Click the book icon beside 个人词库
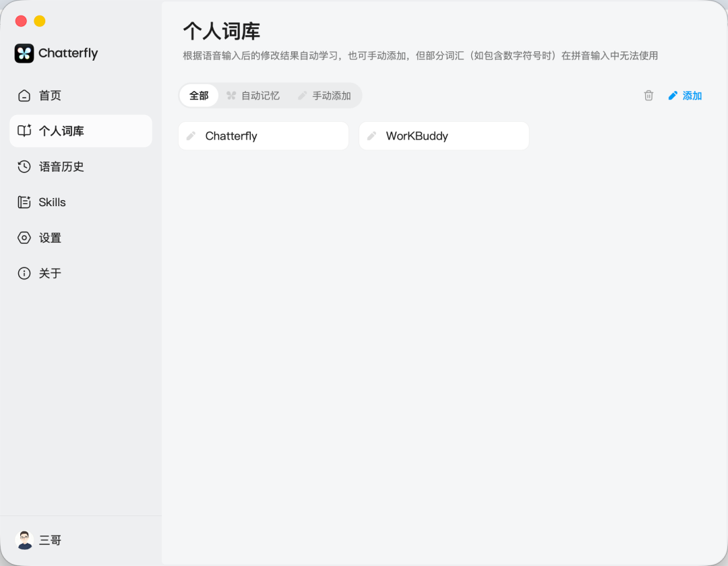Screen dimensions: 728x566 point(24,131)
